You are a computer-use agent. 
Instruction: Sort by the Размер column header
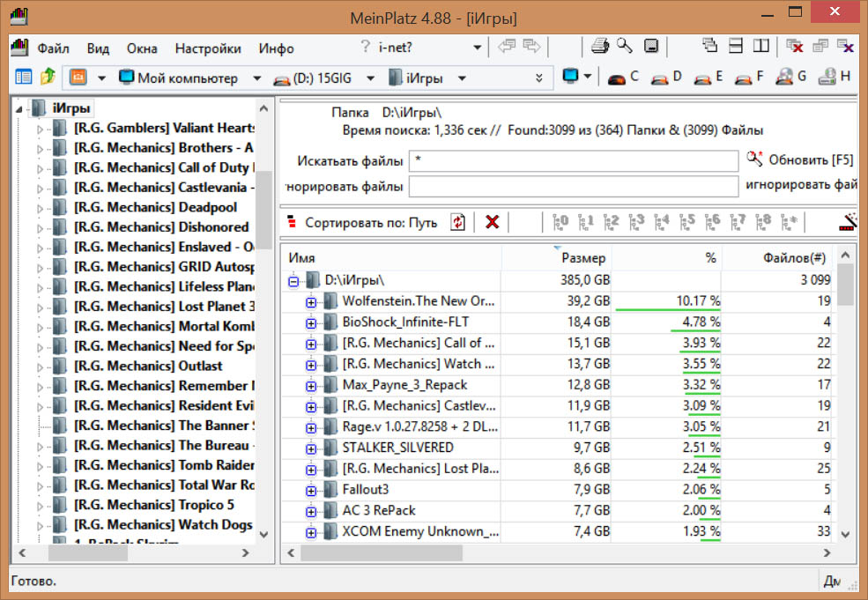556,258
